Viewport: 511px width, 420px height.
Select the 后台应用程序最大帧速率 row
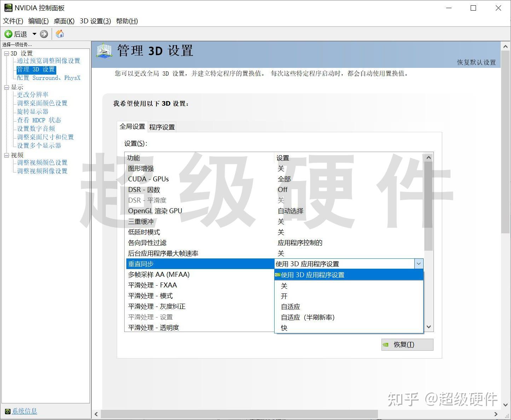(x=275, y=253)
